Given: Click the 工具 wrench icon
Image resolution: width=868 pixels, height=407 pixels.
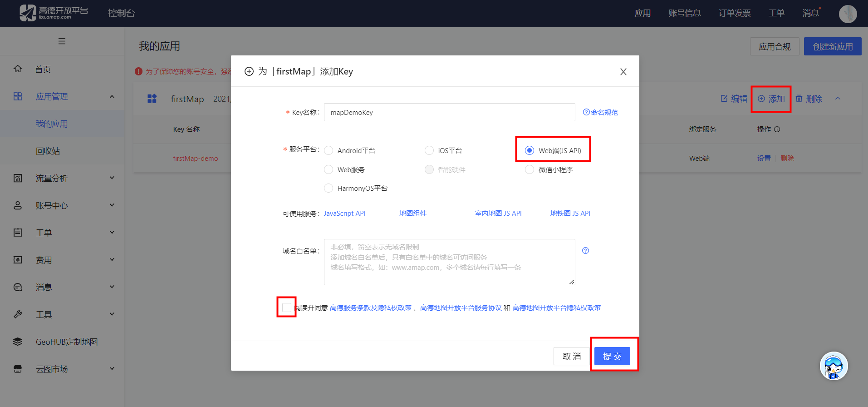Looking at the screenshot, I should click(18, 314).
